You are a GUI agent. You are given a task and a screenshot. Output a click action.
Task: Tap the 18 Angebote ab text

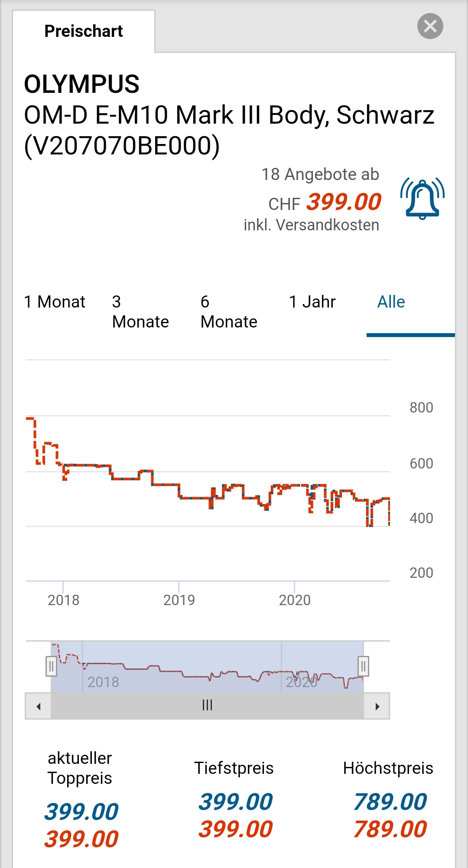point(320,174)
